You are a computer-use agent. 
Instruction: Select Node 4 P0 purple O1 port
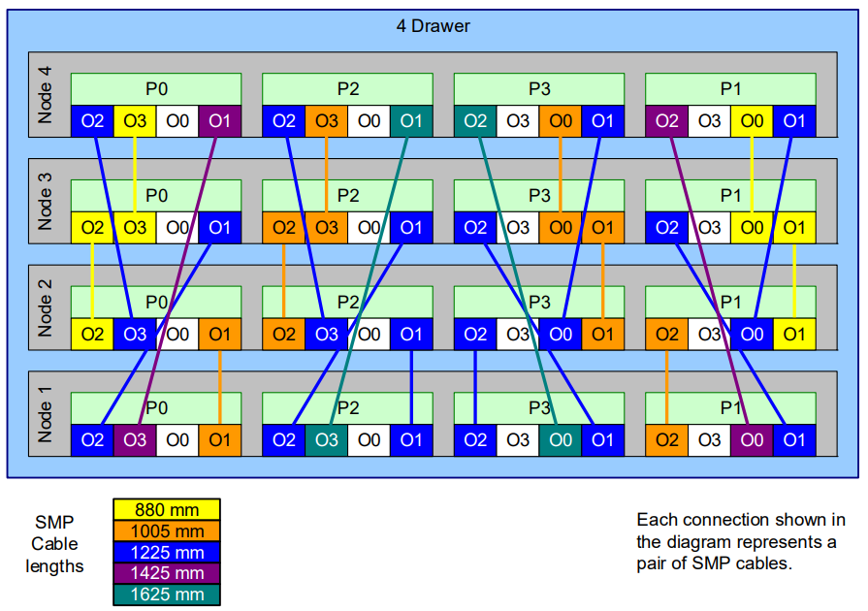click(220, 120)
